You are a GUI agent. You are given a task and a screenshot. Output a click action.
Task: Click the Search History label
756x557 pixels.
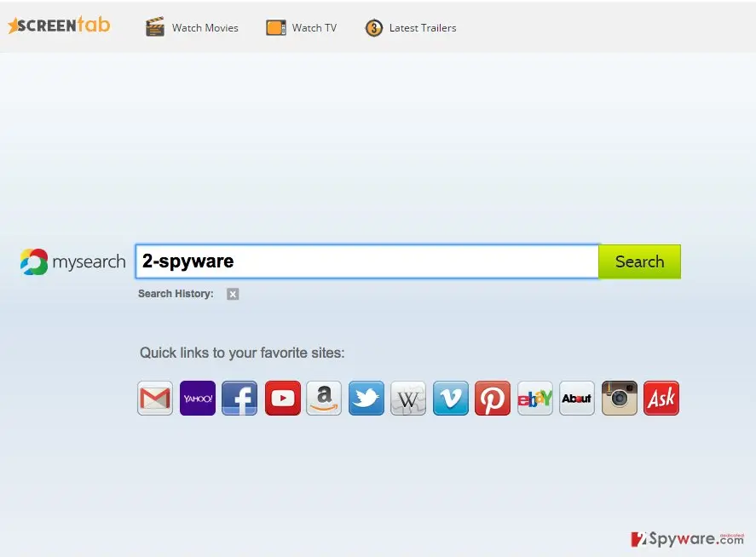point(176,294)
